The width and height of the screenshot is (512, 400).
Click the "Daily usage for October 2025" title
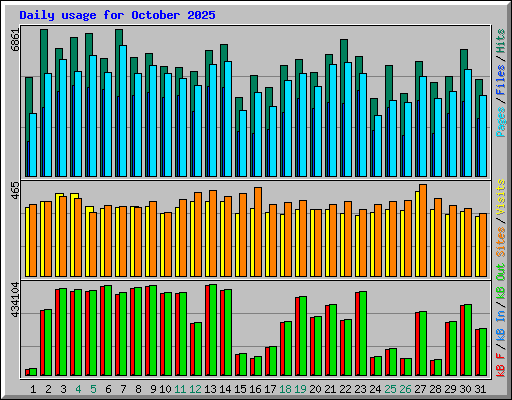(117, 15)
